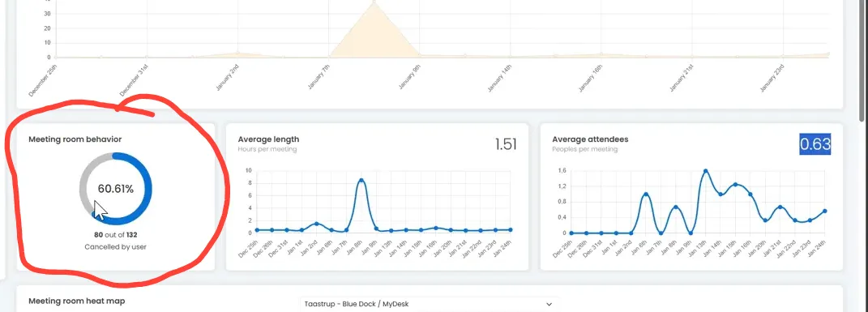This screenshot has height=312, width=868.
Task: Click the Meeting room heat map heading
Action: pyautogui.click(x=76, y=301)
